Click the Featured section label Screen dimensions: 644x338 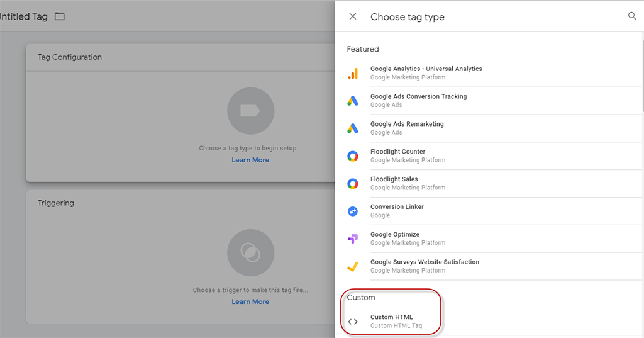pyautogui.click(x=363, y=49)
